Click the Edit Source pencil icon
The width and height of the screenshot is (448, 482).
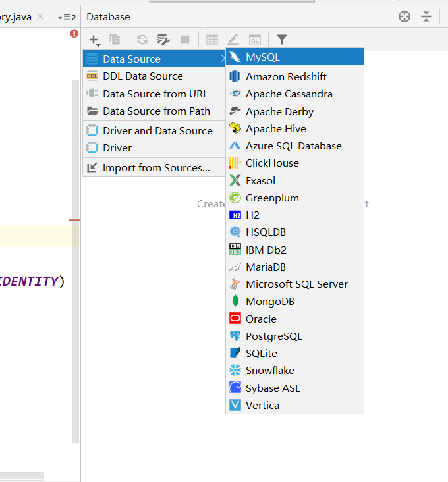[x=233, y=40]
